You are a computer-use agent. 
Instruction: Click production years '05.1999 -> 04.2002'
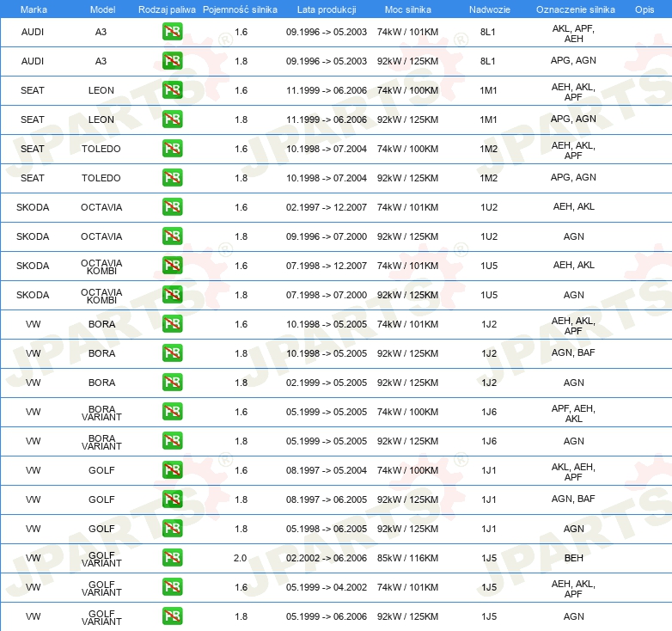click(x=327, y=587)
